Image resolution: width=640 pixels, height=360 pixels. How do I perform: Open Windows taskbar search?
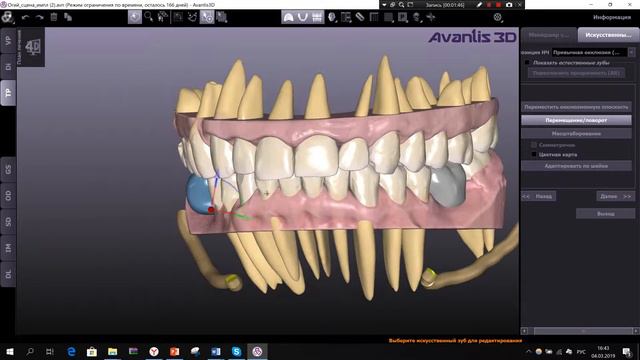click(30, 351)
